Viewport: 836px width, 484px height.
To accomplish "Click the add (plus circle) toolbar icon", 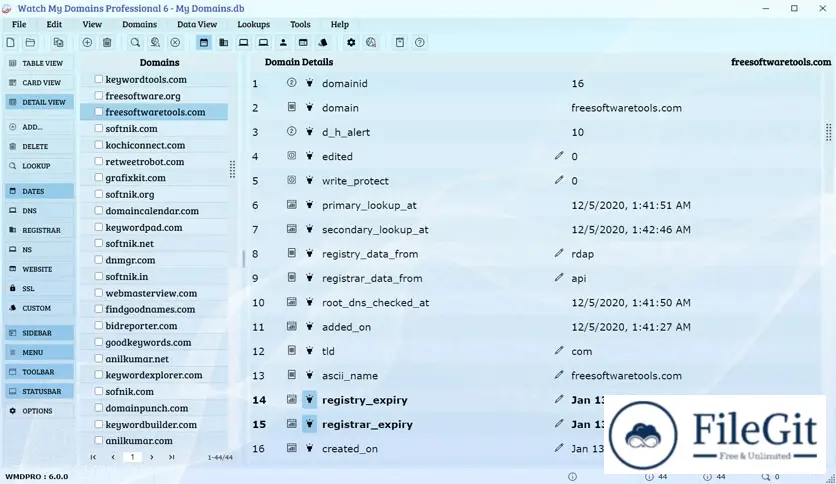I will (x=87, y=43).
